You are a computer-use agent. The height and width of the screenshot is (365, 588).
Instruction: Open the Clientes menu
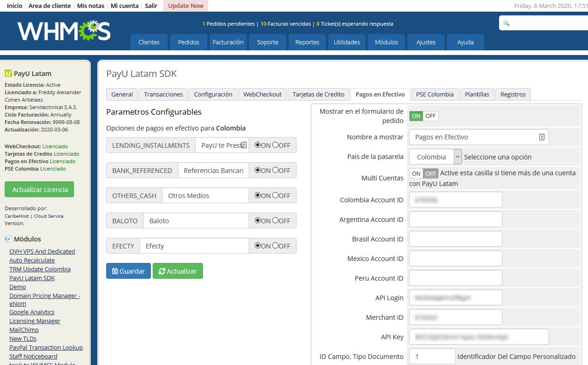click(149, 42)
